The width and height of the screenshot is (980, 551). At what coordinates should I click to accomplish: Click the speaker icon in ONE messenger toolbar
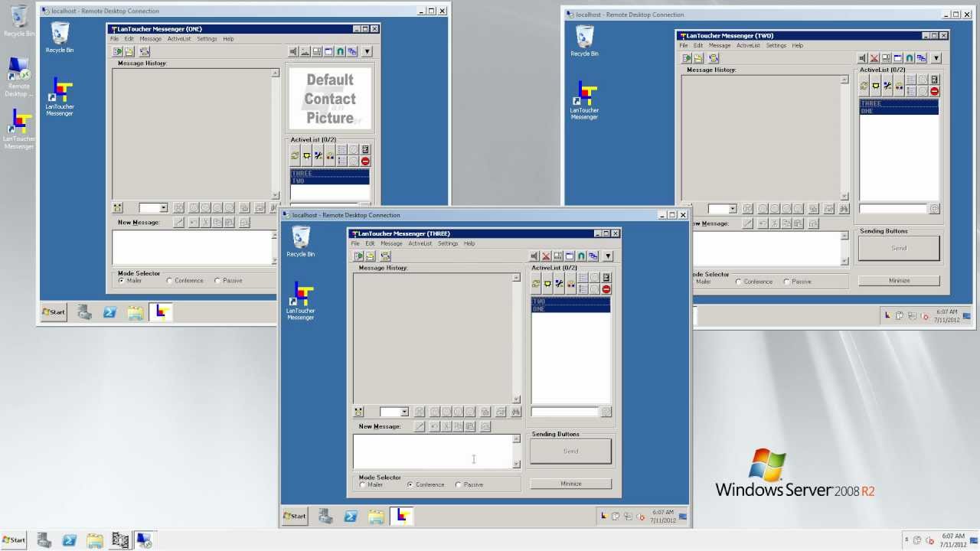point(293,51)
